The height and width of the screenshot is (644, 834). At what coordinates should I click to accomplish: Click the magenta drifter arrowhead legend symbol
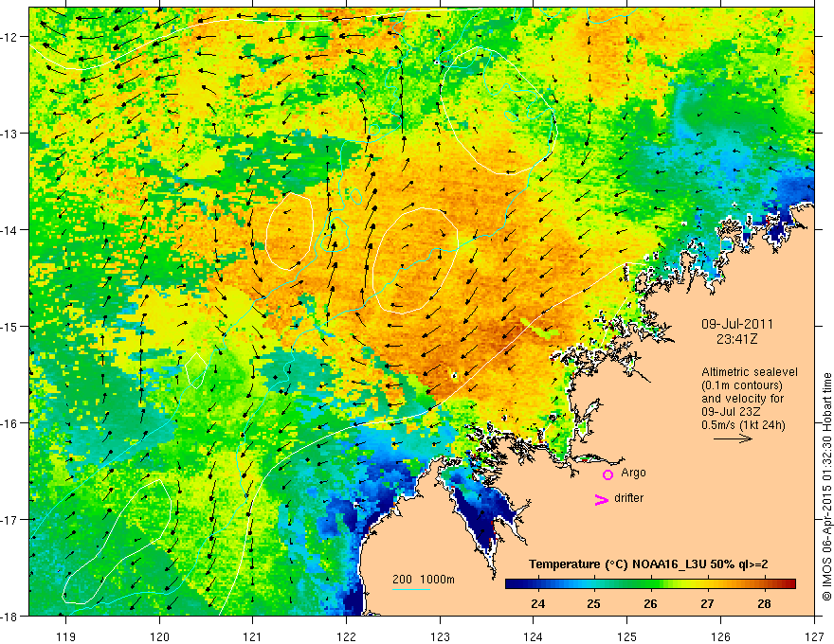[602, 499]
